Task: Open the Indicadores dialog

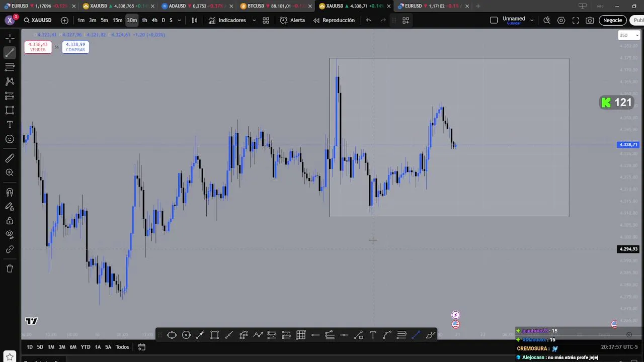Action: pyautogui.click(x=227, y=20)
